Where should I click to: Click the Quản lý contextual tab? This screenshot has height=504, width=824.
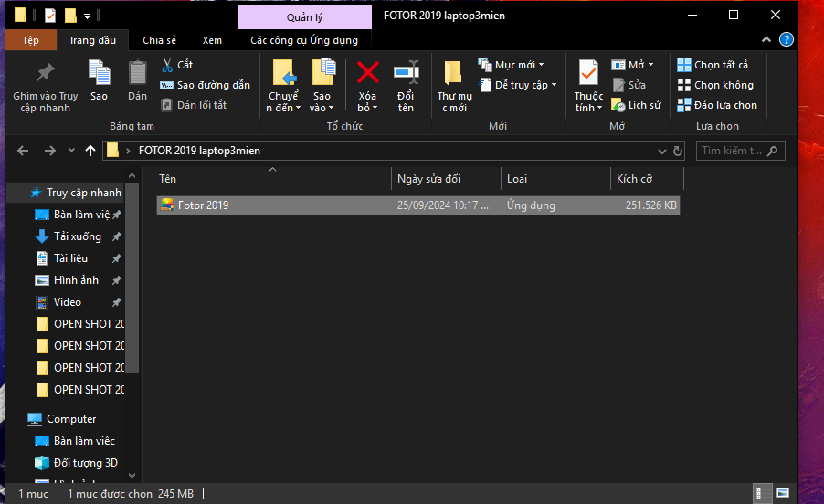click(x=304, y=17)
